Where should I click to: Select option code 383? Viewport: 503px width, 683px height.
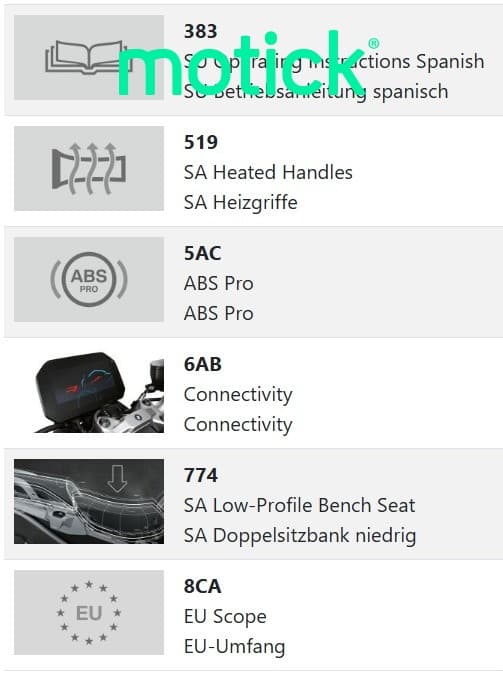pos(200,31)
